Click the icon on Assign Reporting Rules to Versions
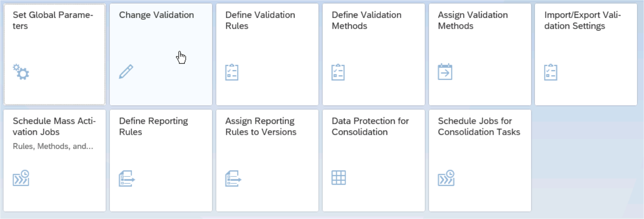This screenshot has height=219, width=644. pyautogui.click(x=233, y=178)
